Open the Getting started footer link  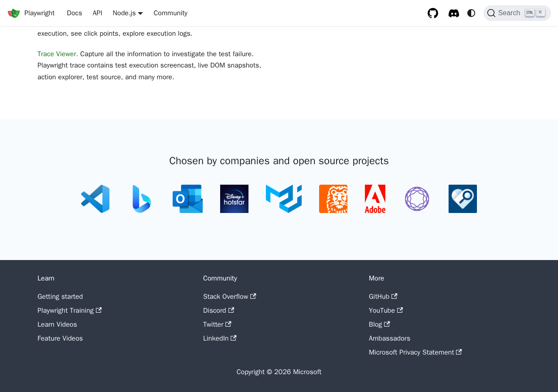pyautogui.click(x=60, y=297)
